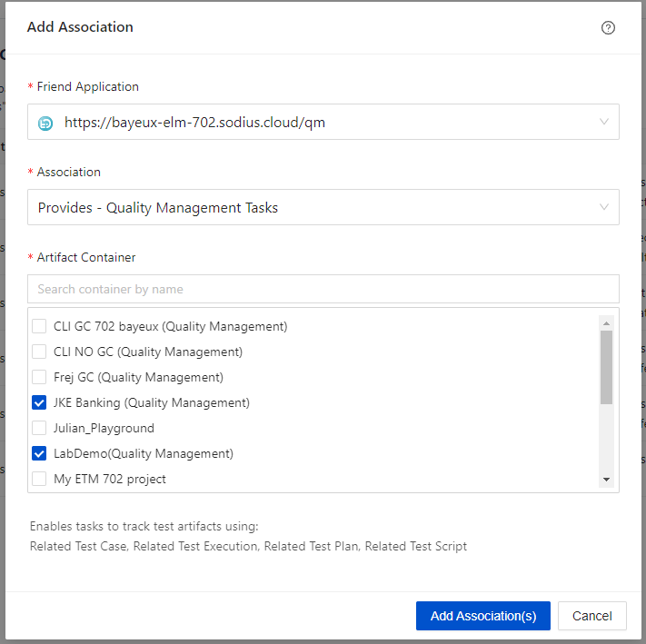Click the container list scrollbar thumb
This screenshot has width=646, height=644.
click(606, 367)
